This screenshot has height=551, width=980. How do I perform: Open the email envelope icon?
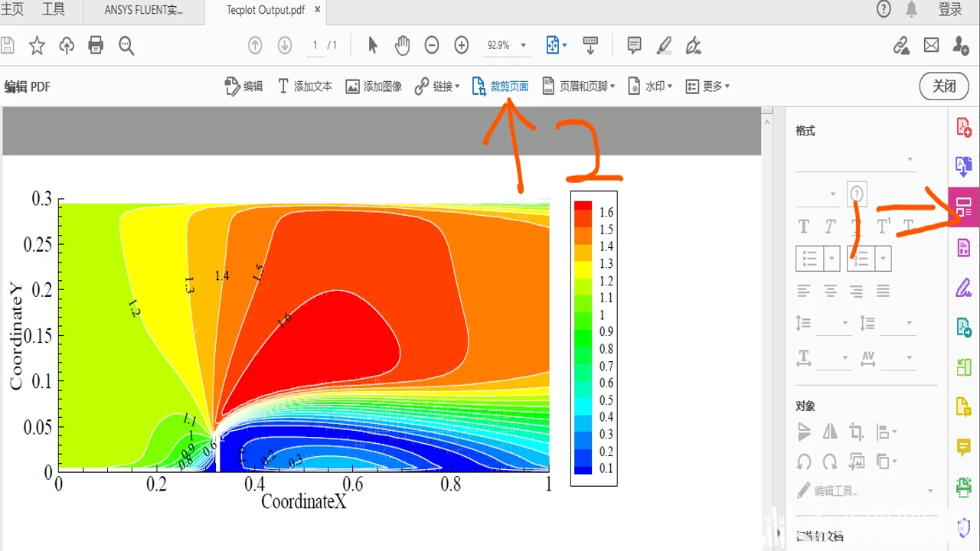[x=931, y=46]
